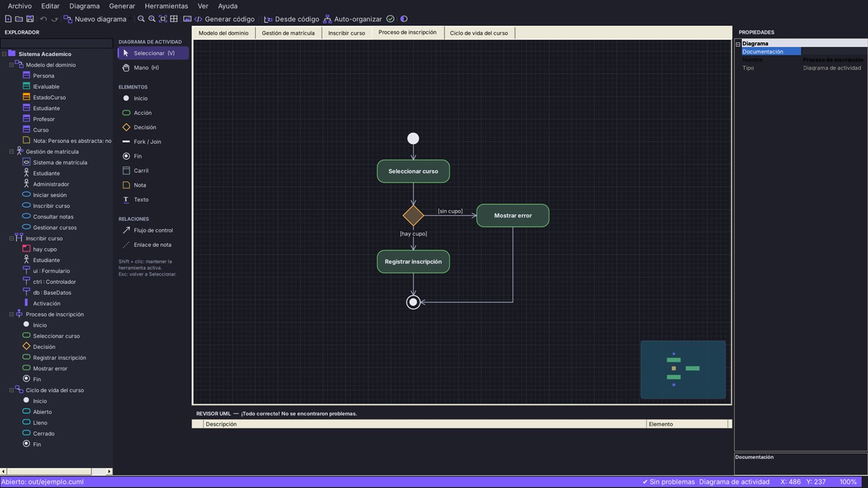Collapse the Diagrama properties section

coord(738,44)
